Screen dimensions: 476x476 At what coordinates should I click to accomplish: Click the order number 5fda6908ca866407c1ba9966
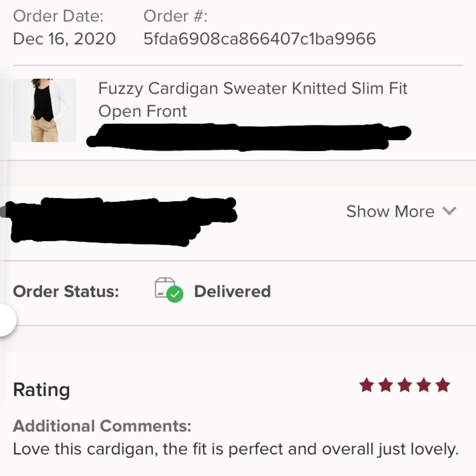click(259, 39)
